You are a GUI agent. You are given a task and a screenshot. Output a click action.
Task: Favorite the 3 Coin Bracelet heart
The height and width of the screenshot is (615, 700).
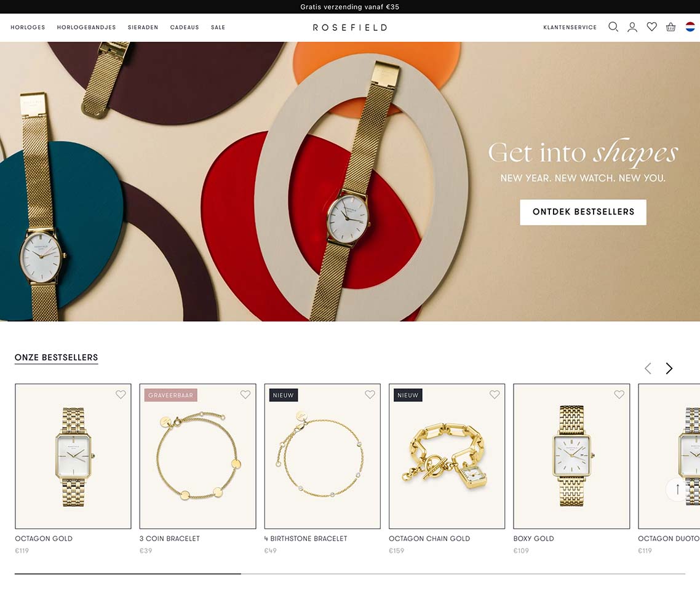tap(245, 395)
